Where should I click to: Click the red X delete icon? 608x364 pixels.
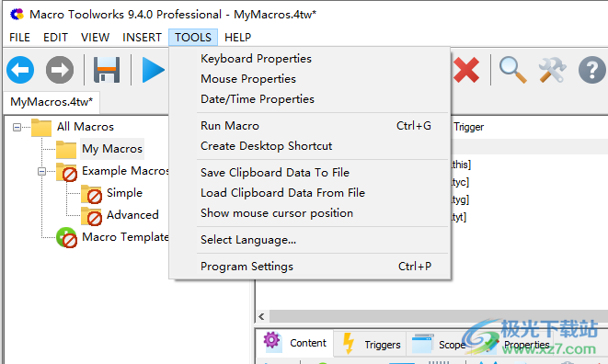(466, 70)
